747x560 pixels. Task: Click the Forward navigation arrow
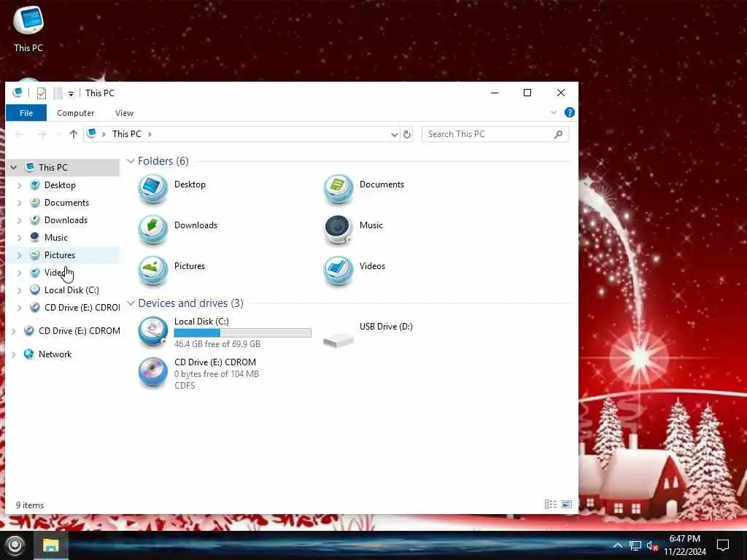click(x=42, y=134)
